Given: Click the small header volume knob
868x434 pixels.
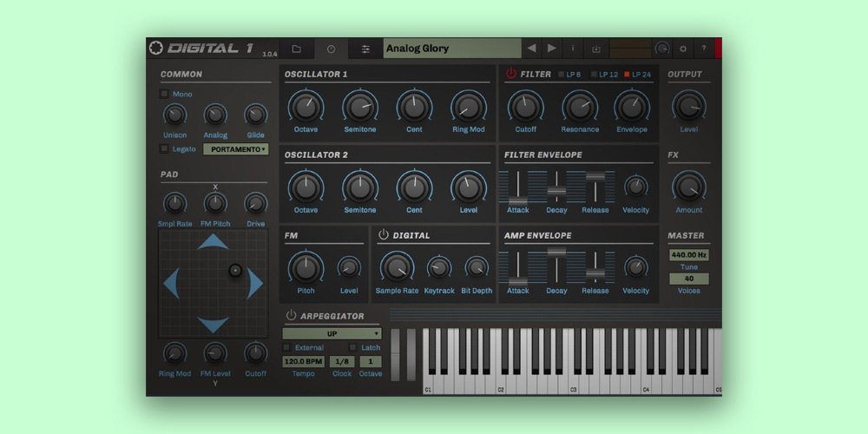Looking at the screenshot, I should tap(662, 49).
